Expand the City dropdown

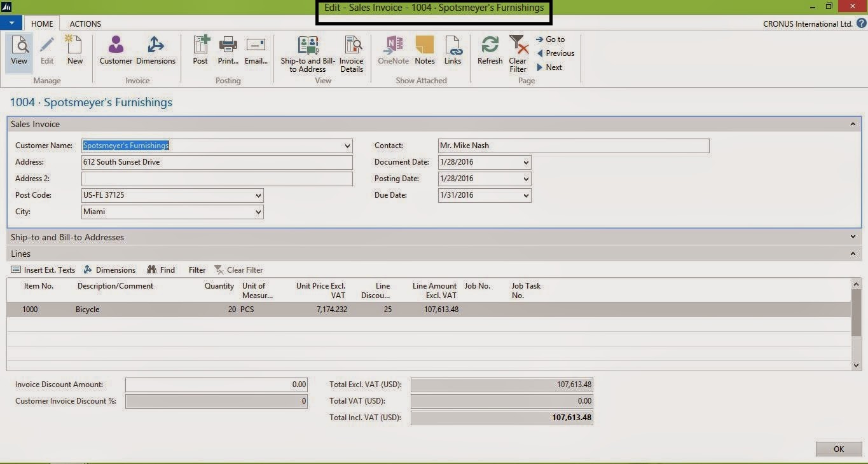[258, 212]
